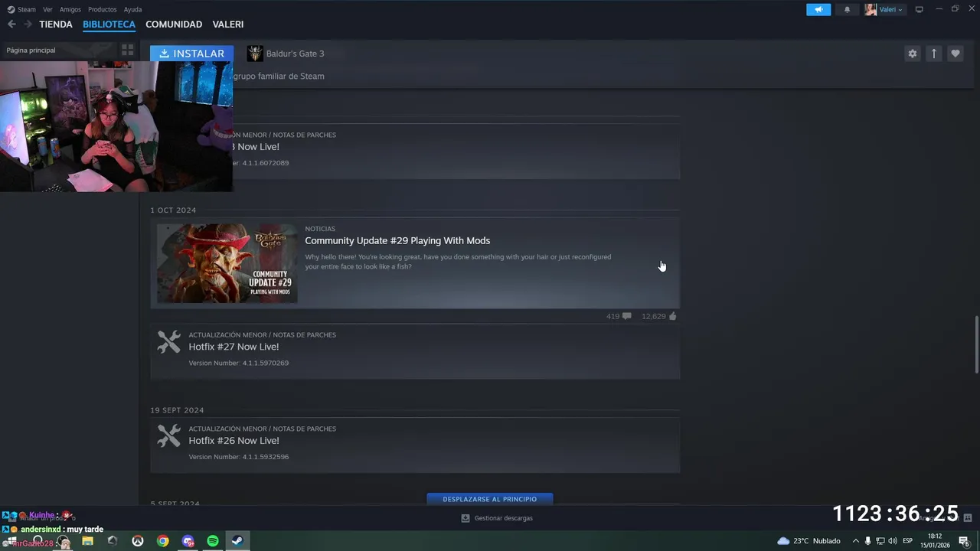Click the Community Update #29 thumbnail
The width and height of the screenshot is (980, 551).
(227, 263)
